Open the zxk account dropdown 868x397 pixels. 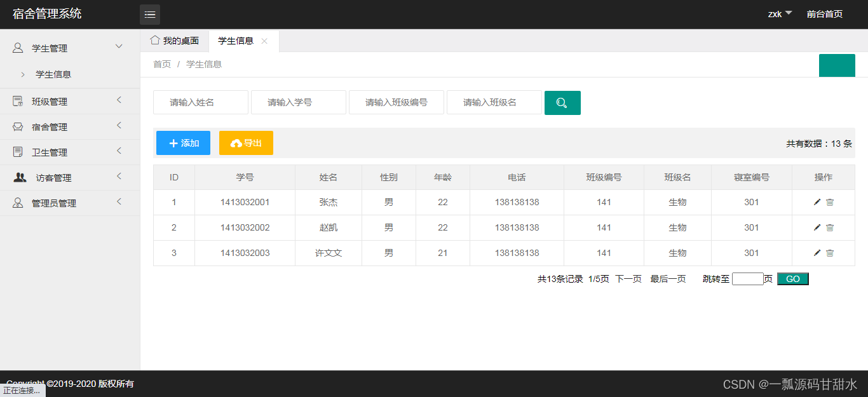coord(779,13)
